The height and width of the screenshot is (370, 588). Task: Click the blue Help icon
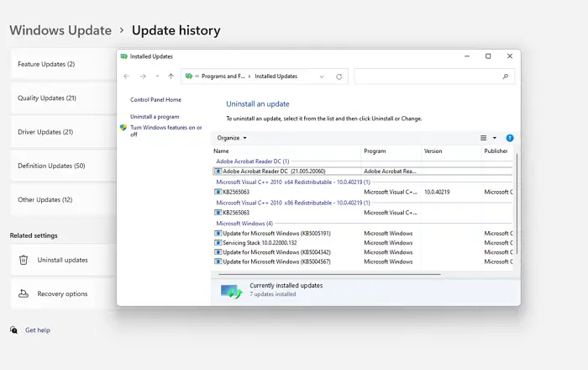coord(510,138)
